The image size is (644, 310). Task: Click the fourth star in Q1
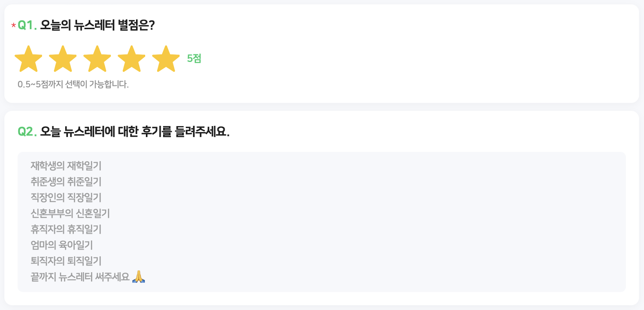point(132,59)
